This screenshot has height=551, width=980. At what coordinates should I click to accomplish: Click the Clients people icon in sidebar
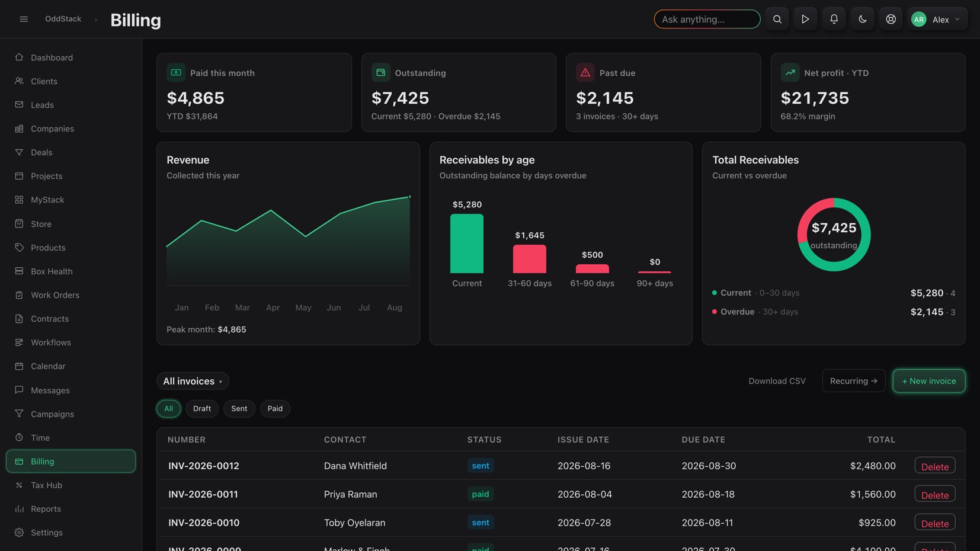click(x=19, y=81)
